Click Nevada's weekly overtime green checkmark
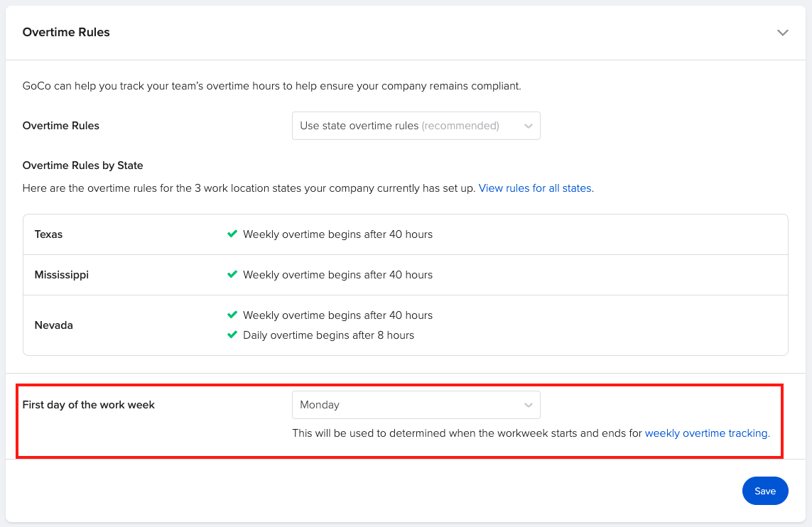812x527 pixels. [232, 315]
